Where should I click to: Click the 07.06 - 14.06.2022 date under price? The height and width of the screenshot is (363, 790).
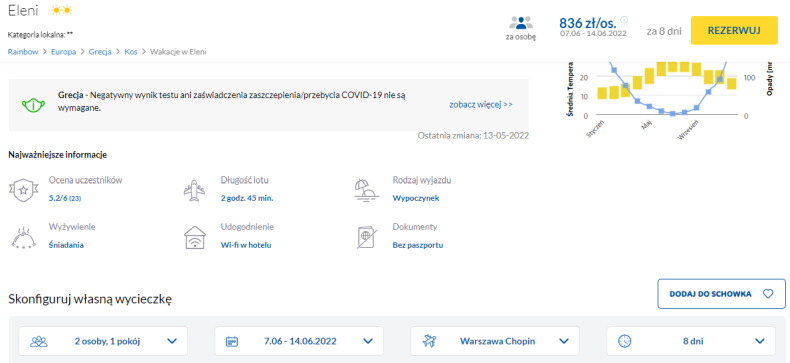pyautogui.click(x=593, y=34)
